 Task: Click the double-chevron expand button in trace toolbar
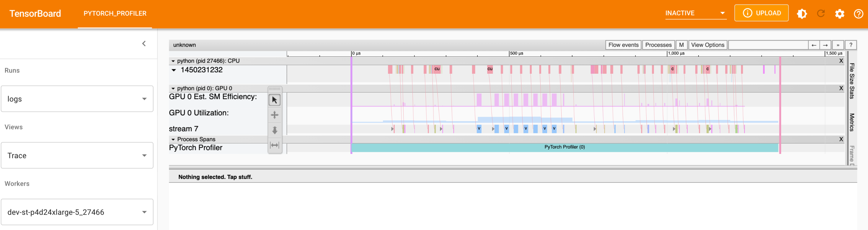838,45
